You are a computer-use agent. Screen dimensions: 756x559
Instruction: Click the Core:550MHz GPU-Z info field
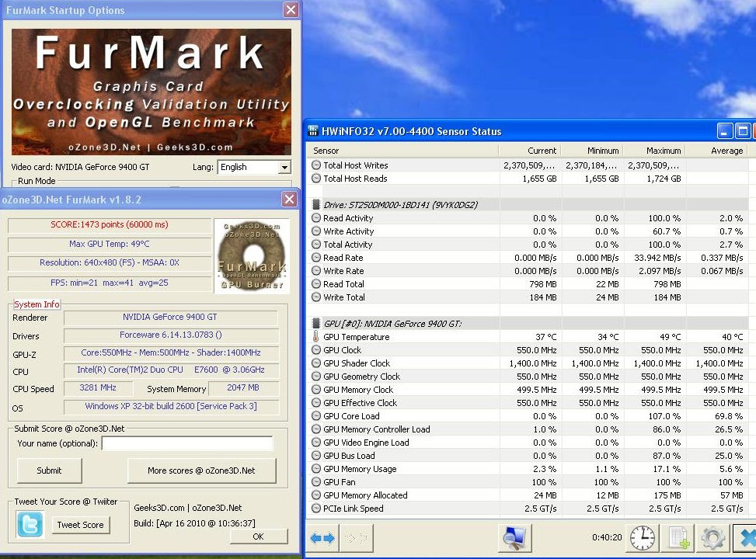171,352
